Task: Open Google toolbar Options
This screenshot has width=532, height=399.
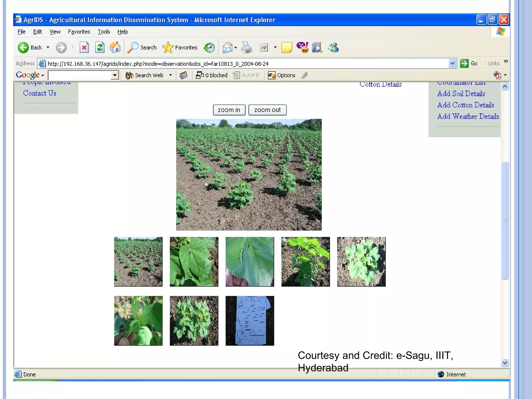Action: point(282,75)
